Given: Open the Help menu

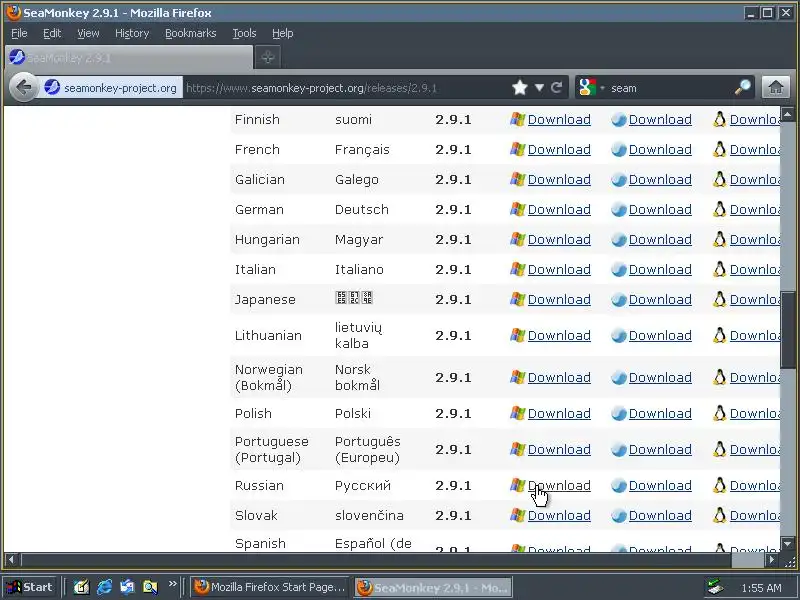Looking at the screenshot, I should (x=283, y=33).
